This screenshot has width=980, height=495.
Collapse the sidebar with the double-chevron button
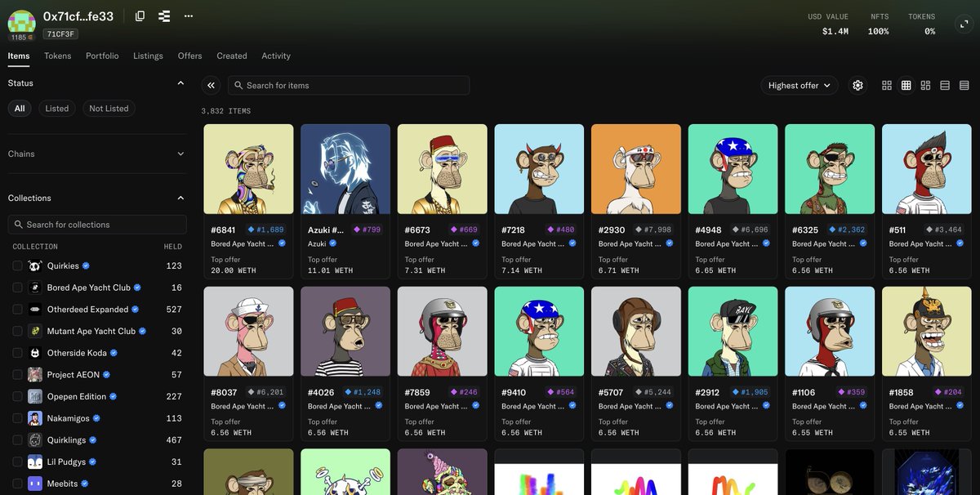tap(212, 85)
